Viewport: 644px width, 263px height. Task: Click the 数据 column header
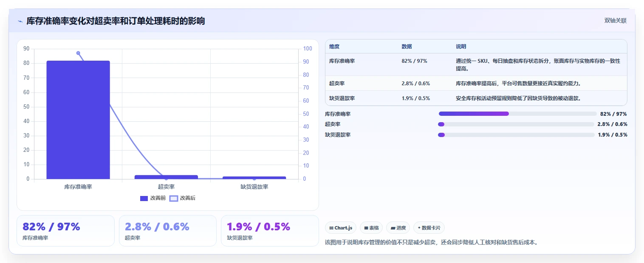[407, 47]
